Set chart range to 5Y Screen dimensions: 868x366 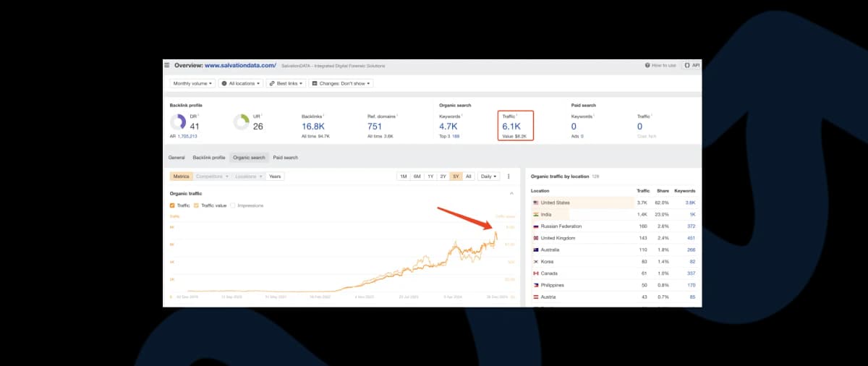(x=456, y=176)
